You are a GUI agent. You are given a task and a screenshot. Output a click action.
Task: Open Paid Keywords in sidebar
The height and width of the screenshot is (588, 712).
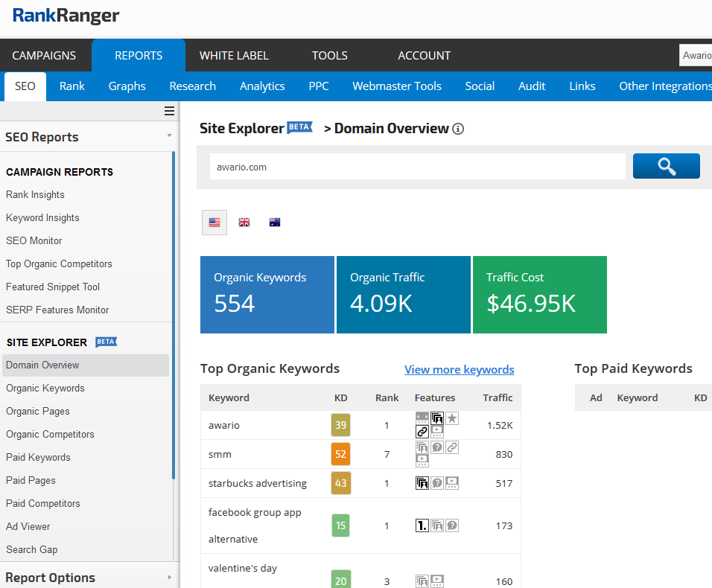[38, 457]
